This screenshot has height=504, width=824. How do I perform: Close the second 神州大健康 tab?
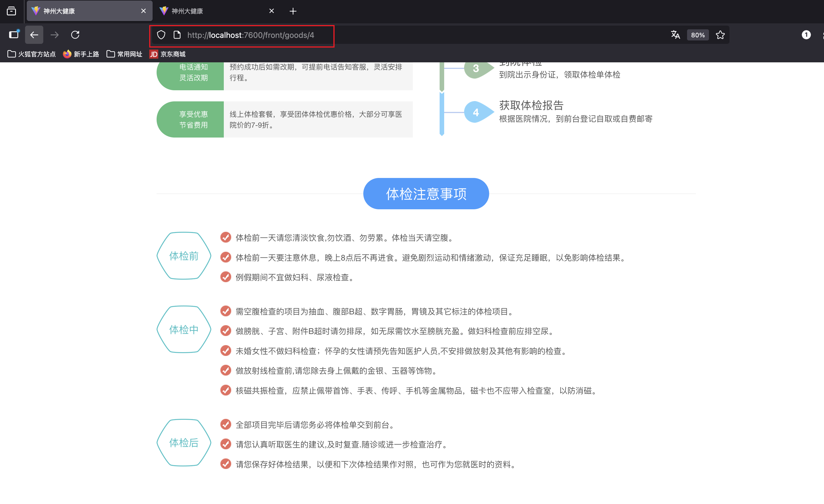[271, 11]
